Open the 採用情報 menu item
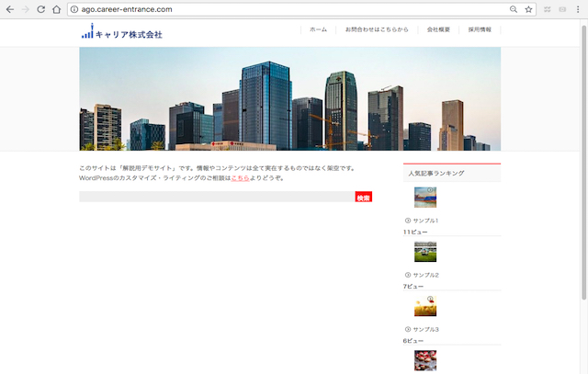The image size is (588, 374). pyautogui.click(x=480, y=29)
